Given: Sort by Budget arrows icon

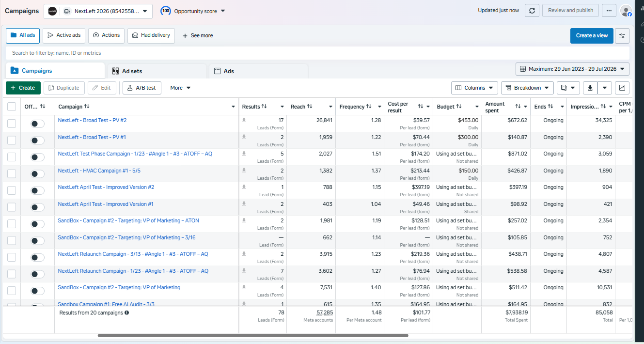Looking at the screenshot, I should pyautogui.click(x=459, y=107).
